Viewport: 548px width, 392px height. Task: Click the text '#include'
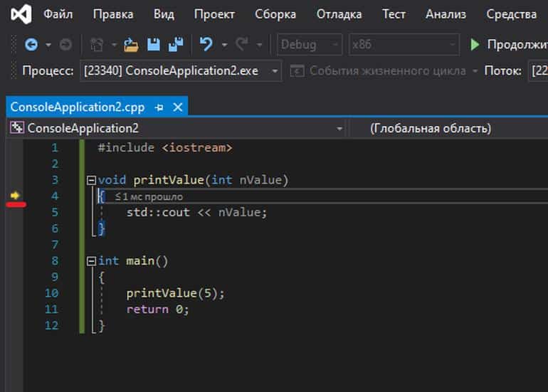pos(126,148)
